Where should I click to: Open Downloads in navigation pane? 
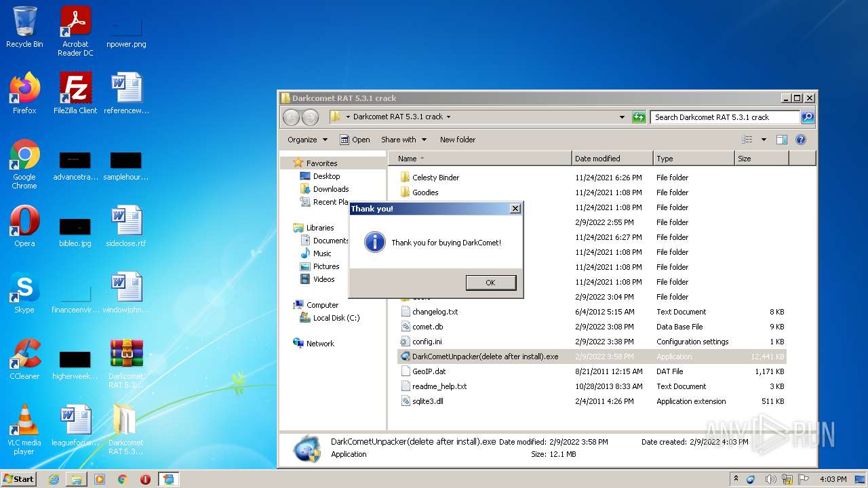[331, 189]
